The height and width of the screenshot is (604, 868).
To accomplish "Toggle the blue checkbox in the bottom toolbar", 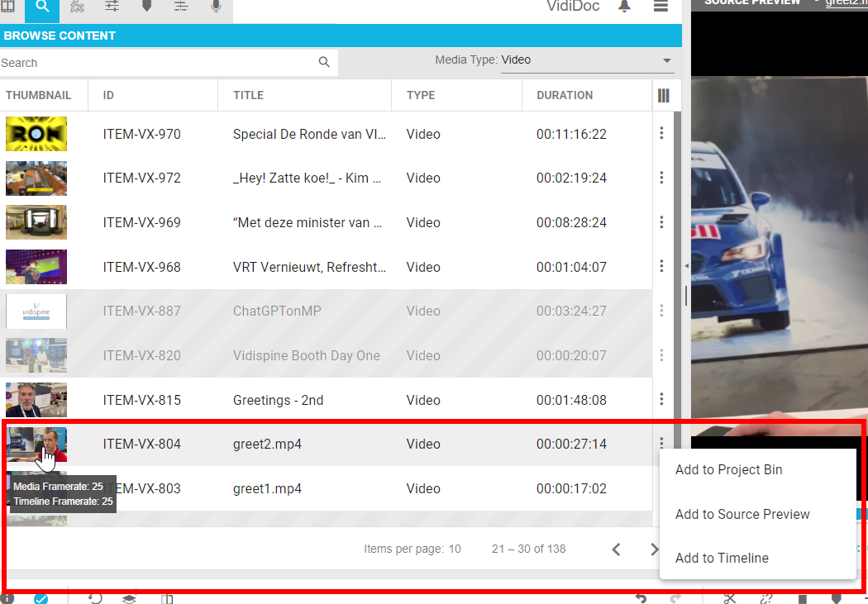I will pyautogui.click(x=41, y=598).
